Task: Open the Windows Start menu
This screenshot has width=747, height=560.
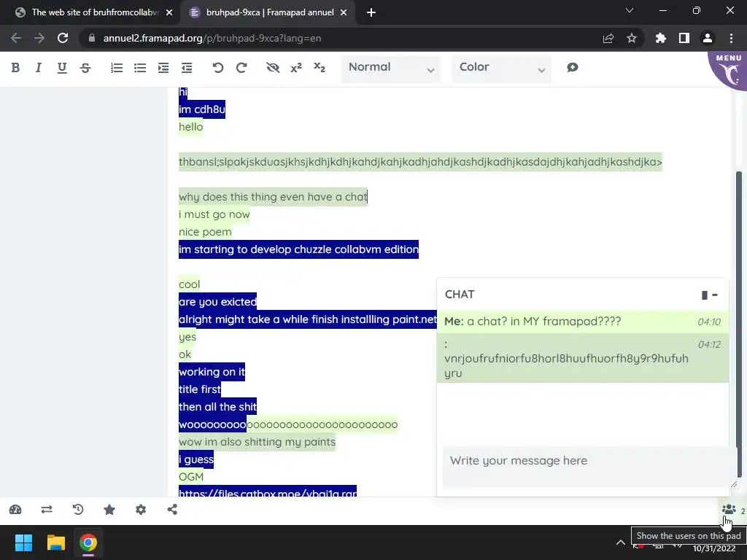Action: 23,542
